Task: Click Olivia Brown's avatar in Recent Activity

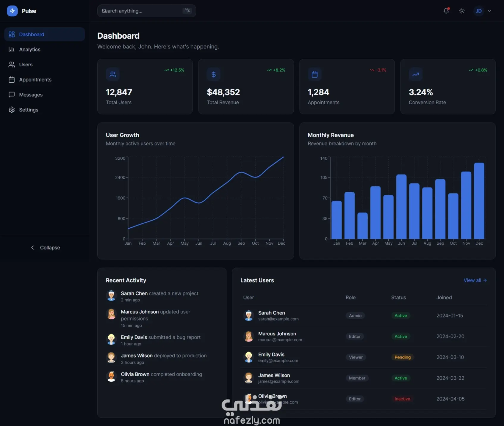Action: [111, 376]
